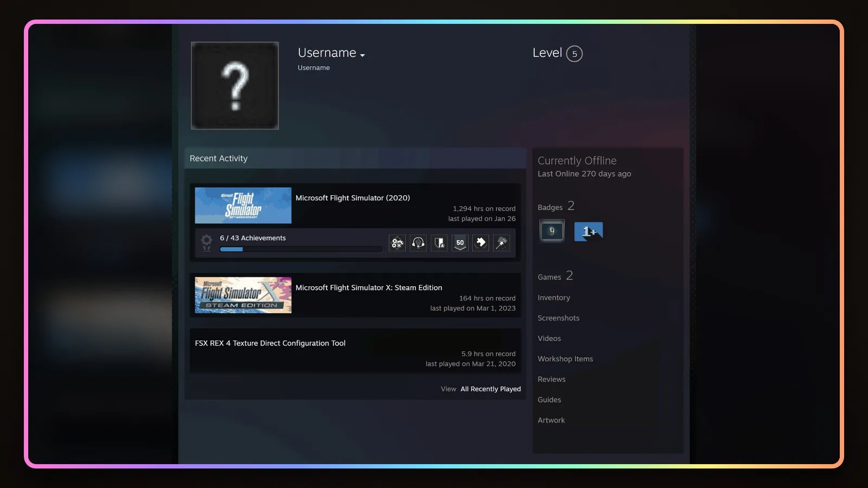
Task: Open Microsoft Flight Simulator (2020) banner image
Action: pos(243,206)
